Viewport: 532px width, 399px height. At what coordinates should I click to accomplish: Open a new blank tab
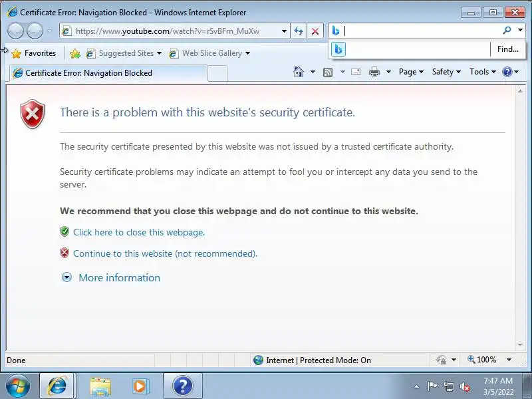pos(217,73)
